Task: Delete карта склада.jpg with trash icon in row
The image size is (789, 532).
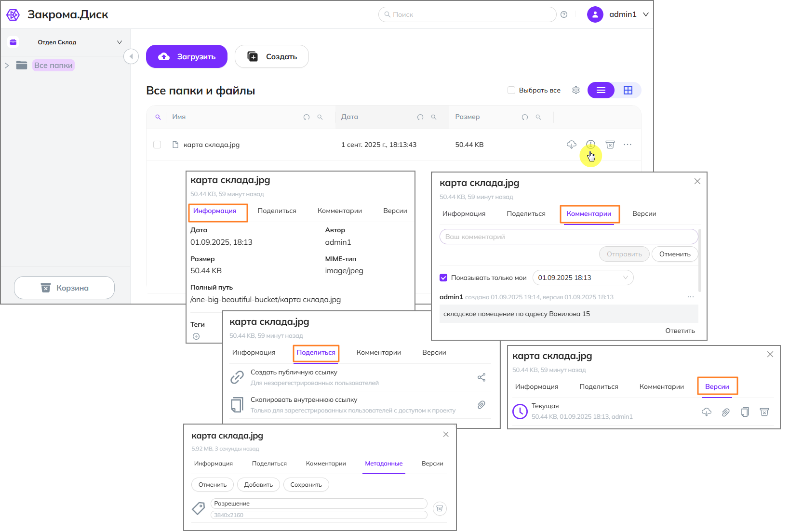Action: coord(610,145)
